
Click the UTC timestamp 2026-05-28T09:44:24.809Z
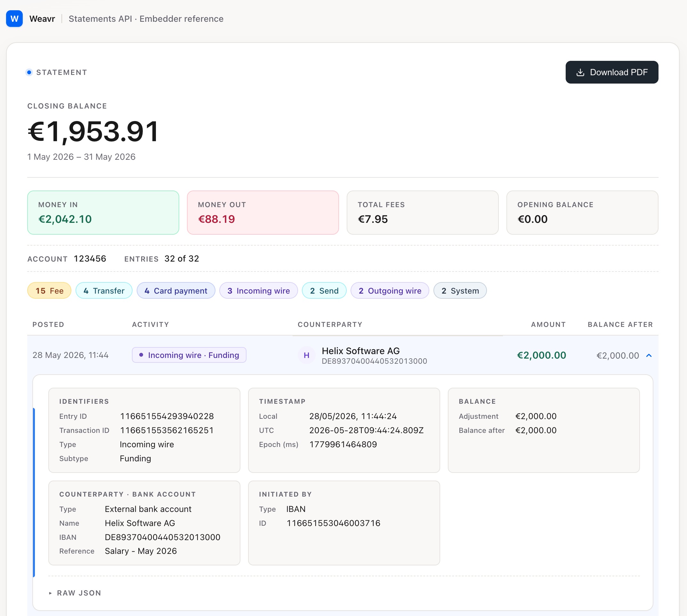[x=367, y=431]
